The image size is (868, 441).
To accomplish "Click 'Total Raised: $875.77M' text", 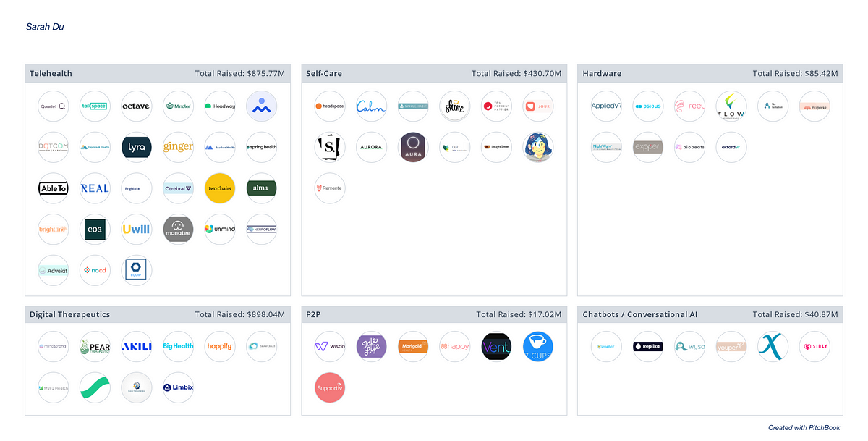I will (x=240, y=73).
